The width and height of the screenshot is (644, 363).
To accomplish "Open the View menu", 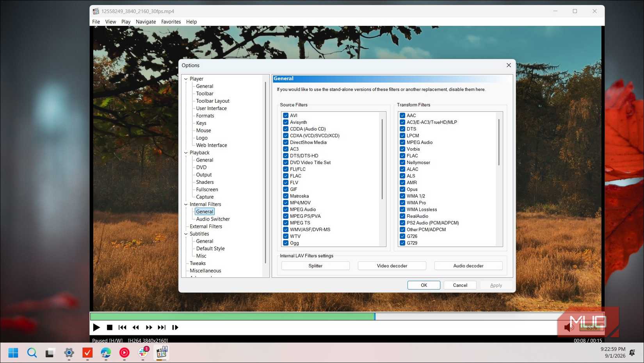I will [110, 22].
